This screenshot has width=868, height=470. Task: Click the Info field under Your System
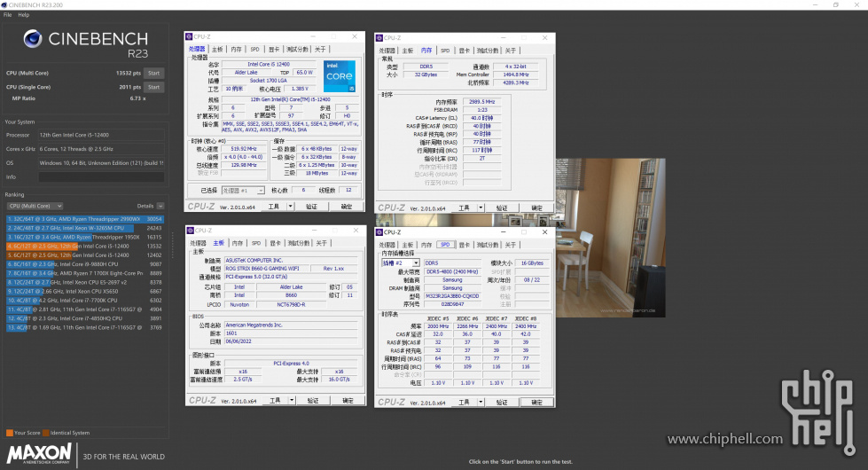click(x=101, y=177)
